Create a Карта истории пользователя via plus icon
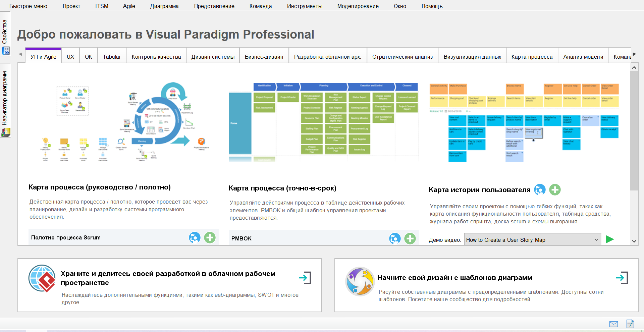 (x=555, y=190)
